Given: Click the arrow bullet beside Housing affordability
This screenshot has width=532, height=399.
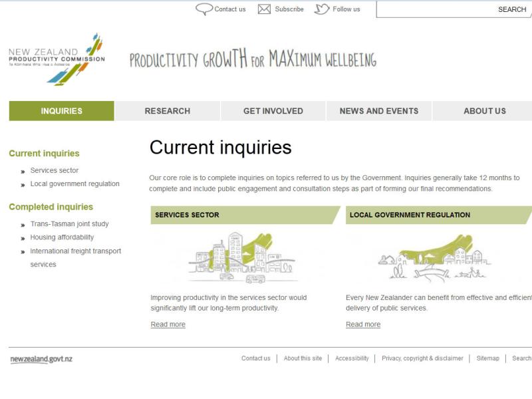Looking at the screenshot, I should pyautogui.click(x=22, y=238).
